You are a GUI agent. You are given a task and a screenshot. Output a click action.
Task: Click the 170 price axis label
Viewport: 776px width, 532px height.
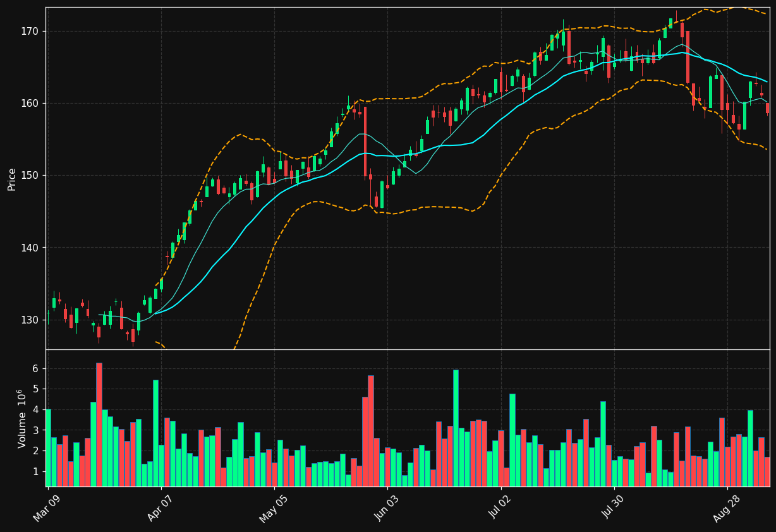[x=30, y=31]
